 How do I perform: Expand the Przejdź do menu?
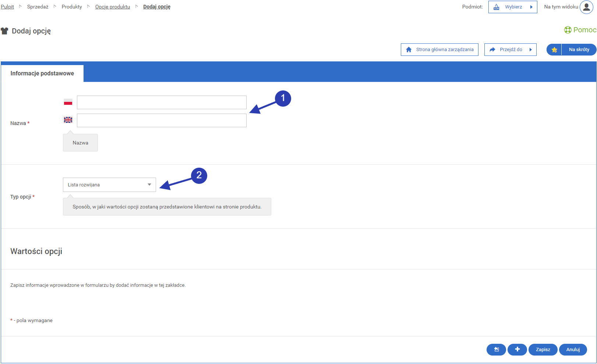(510, 50)
